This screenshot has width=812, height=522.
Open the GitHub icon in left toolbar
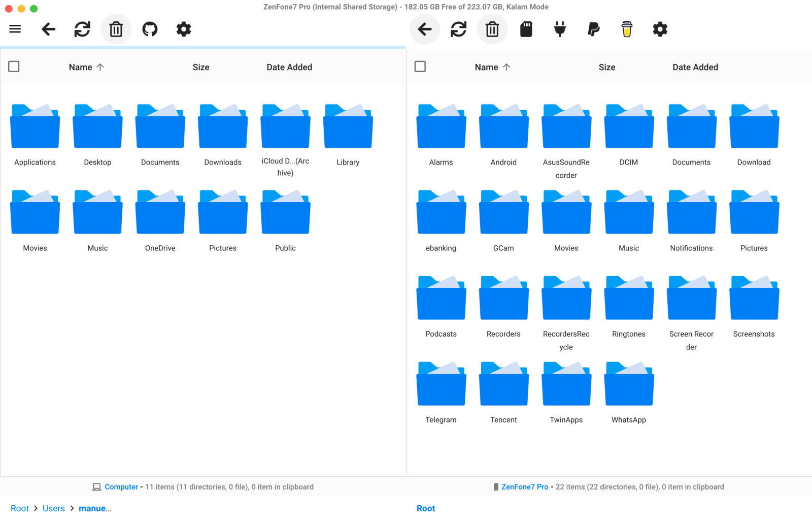tap(150, 29)
